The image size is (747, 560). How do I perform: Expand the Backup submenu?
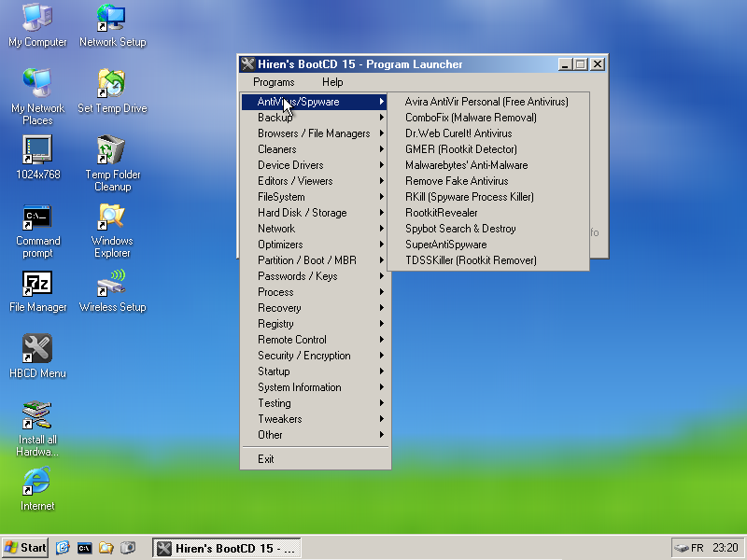pos(315,118)
